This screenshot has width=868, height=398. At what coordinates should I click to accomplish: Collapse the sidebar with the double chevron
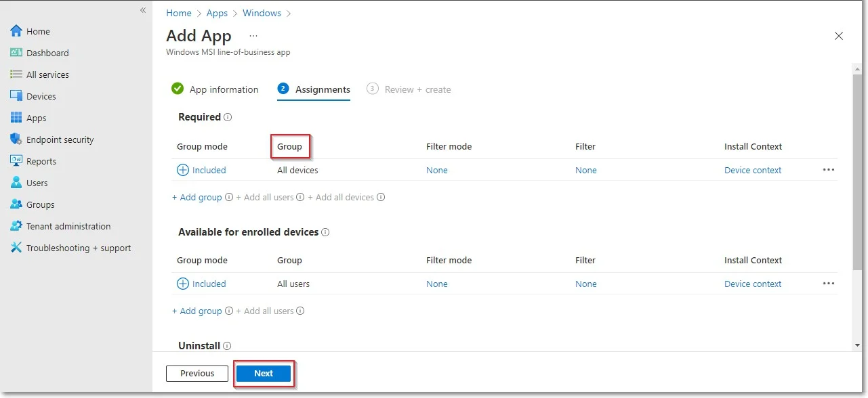[143, 10]
